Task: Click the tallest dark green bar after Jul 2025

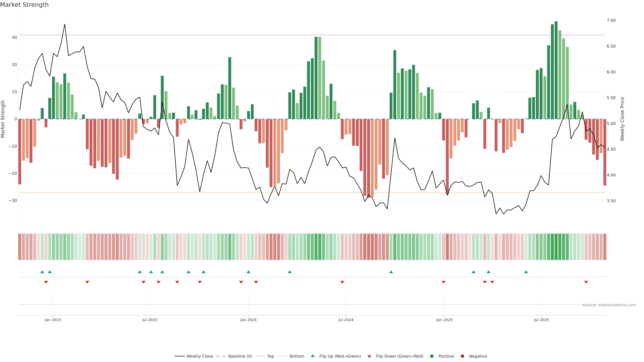Action: click(x=556, y=70)
